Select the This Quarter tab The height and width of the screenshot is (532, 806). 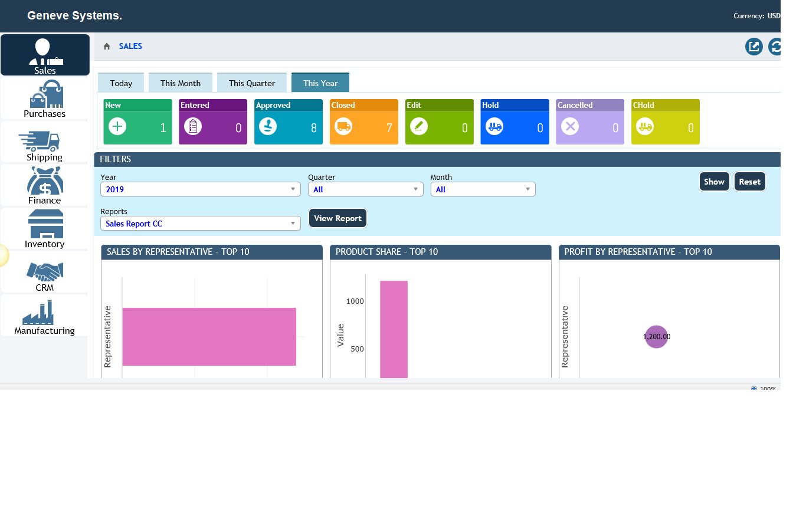point(252,83)
